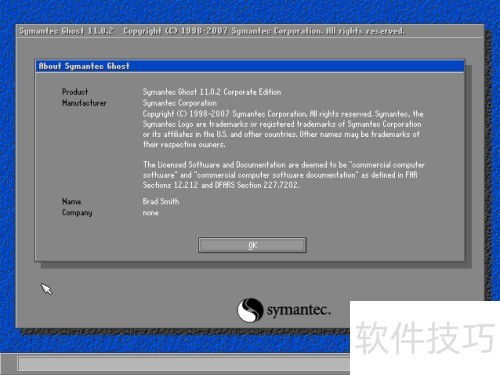Click the company value 'none'
The height and width of the screenshot is (375, 500).
pos(151,213)
